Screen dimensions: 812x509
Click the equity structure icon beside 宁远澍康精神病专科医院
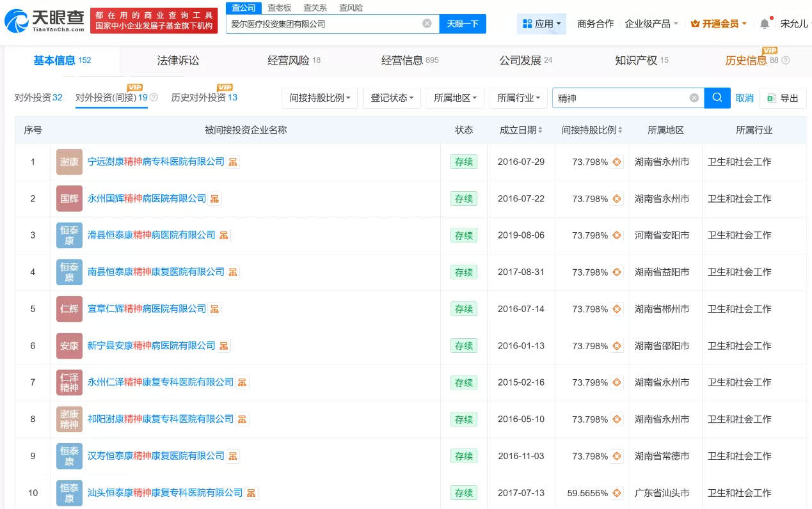coord(233,162)
